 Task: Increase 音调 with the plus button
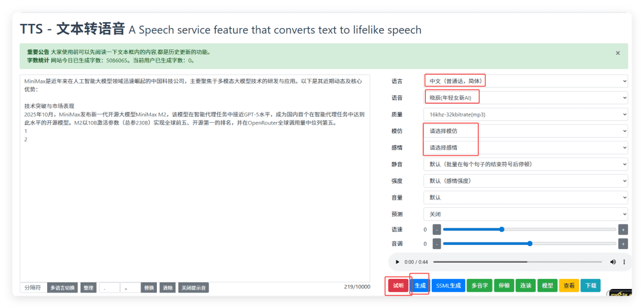click(623, 244)
